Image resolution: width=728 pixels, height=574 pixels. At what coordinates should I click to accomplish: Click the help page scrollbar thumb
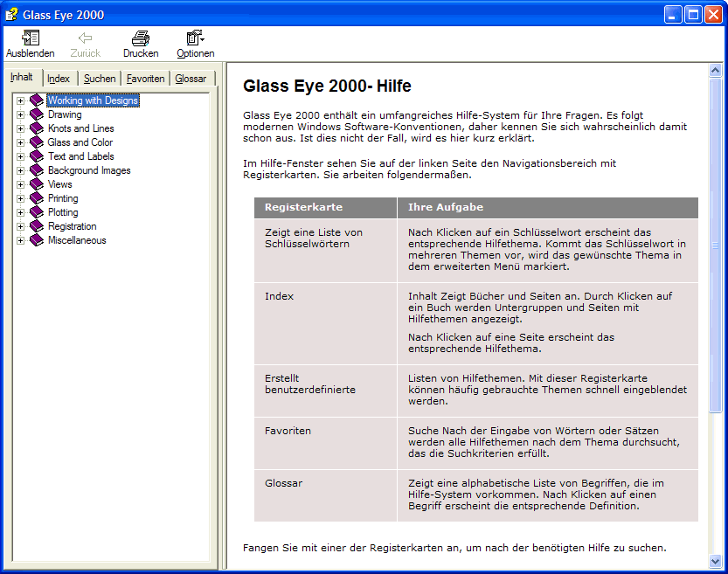tap(715, 245)
